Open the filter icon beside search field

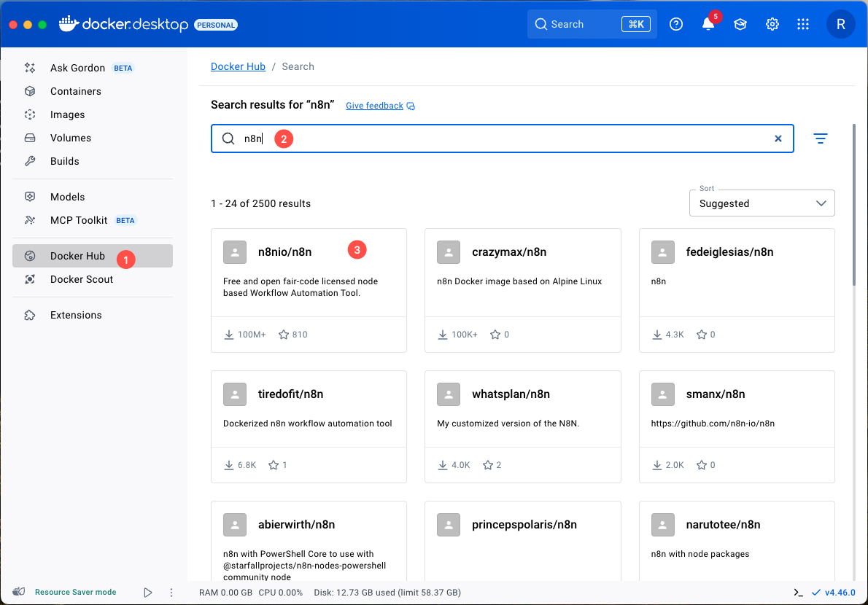pyautogui.click(x=821, y=138)
